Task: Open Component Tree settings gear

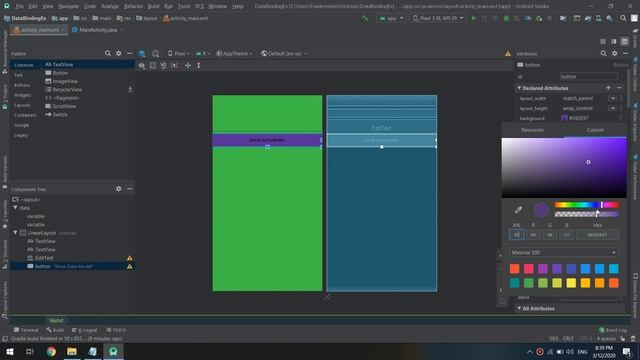Action: [x=118, y=189]
